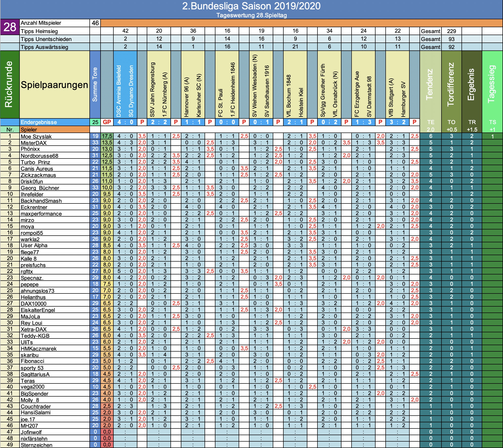The image size is (503, 448).
Task: Select the HMKaczmarek name cell
Action: pos(55,348)
